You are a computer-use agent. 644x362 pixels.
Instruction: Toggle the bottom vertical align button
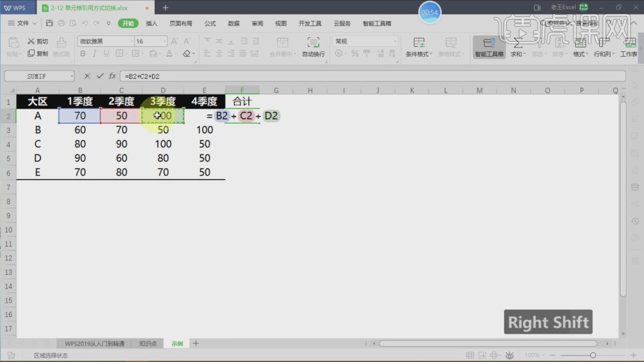pos(231,41)
